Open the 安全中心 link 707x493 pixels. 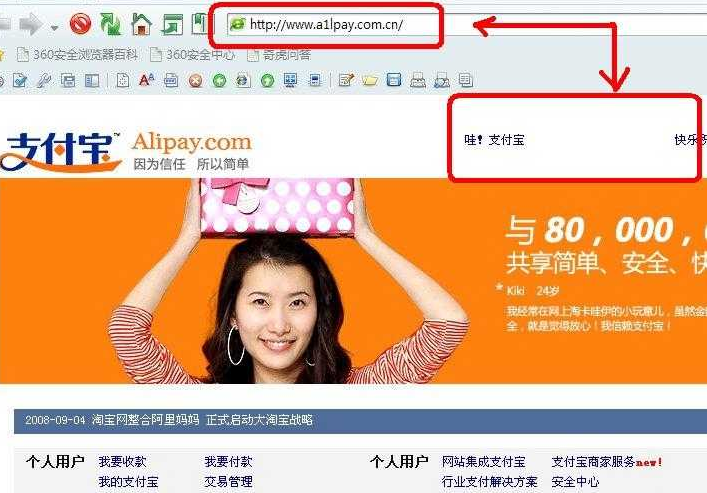575,482
